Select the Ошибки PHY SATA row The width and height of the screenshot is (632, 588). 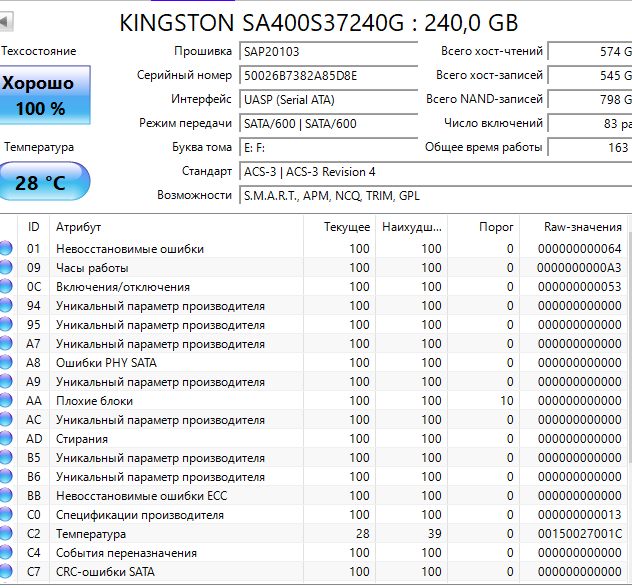[x=313, y=362]
